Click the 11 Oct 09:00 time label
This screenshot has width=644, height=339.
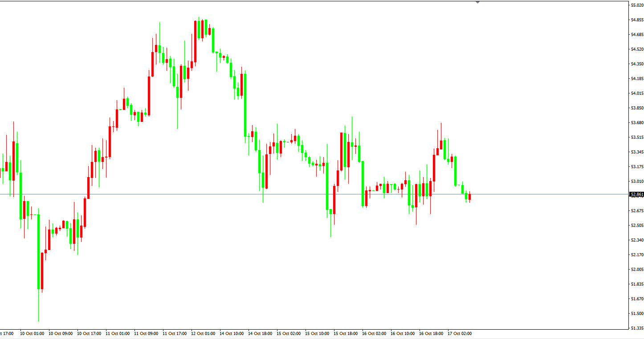tap(146, 333)
